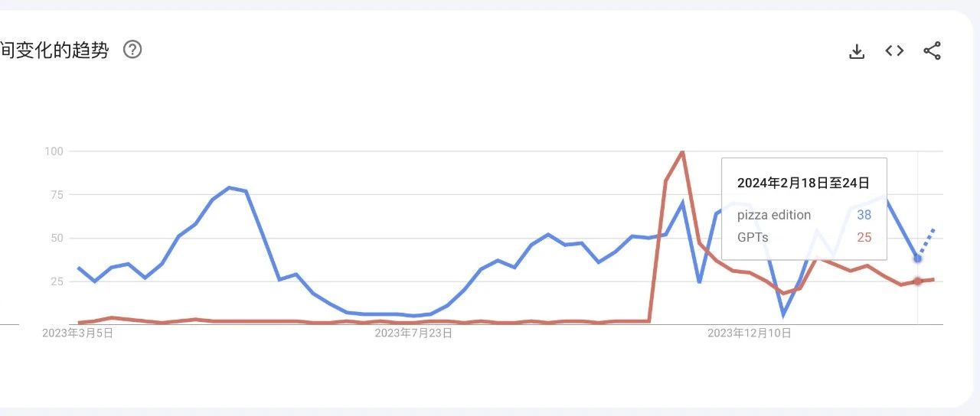Click the share icon

click(x=932, y=51)
